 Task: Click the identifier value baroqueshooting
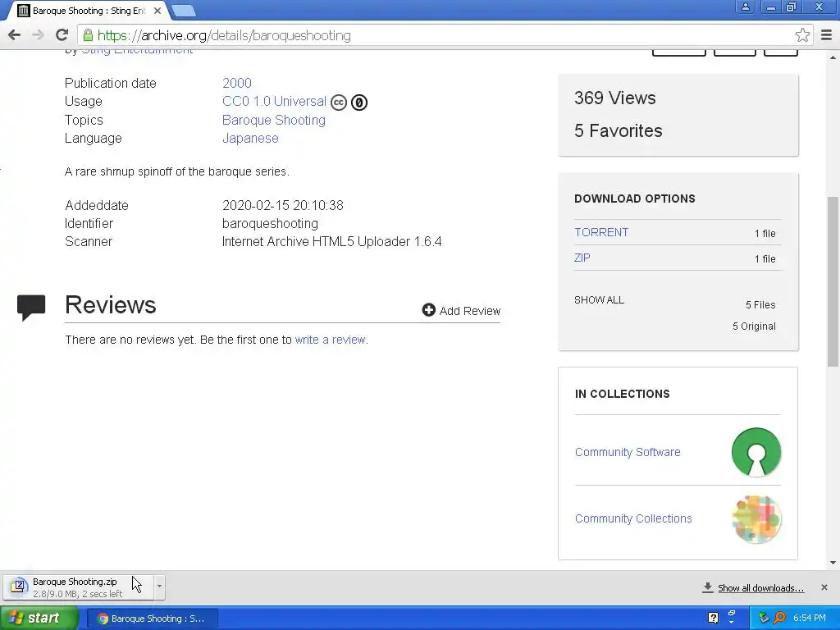click(x=270, y=223)
